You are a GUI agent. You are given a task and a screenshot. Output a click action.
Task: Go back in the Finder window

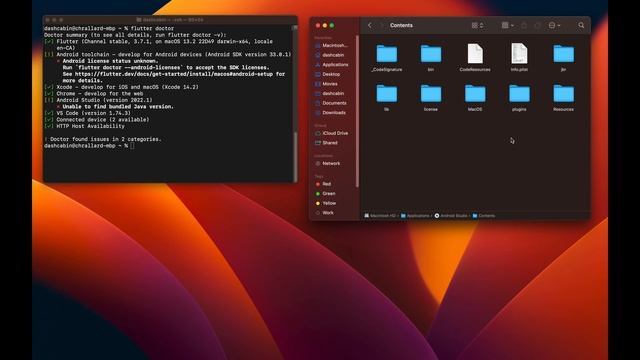coord(370,25)
